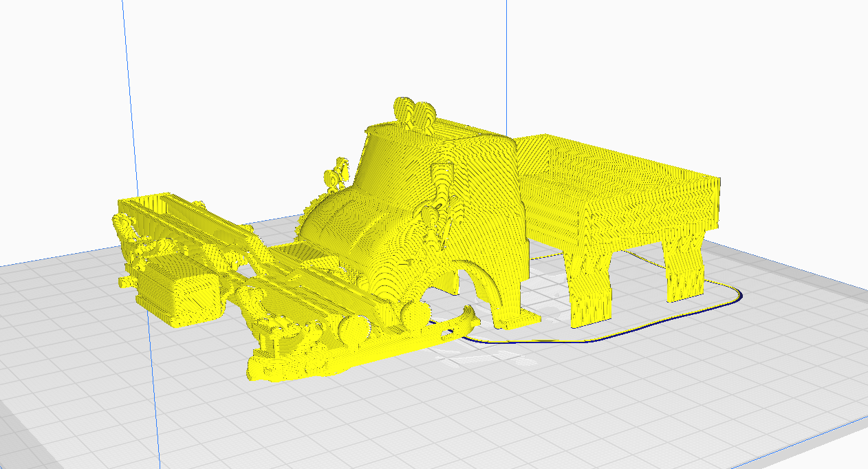The image size is (868, 469).
Task: Click the rectangular tank on the chassis side
Action: [x=191, y=299]
